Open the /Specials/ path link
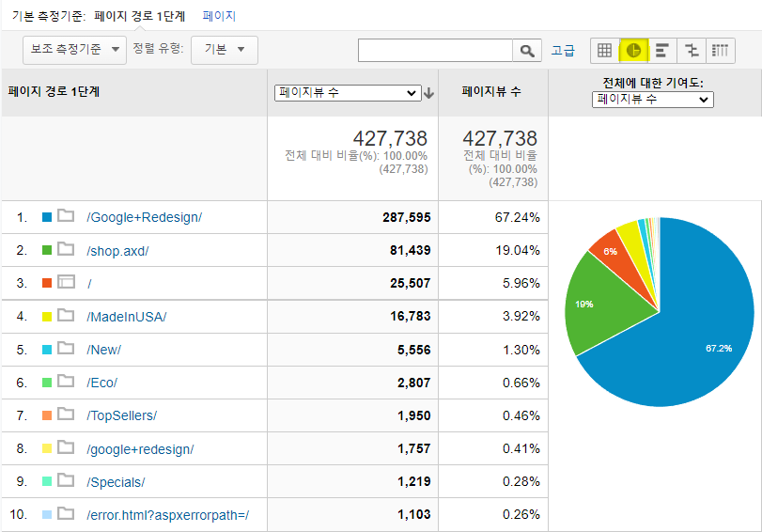 click(x=117, y=482)
